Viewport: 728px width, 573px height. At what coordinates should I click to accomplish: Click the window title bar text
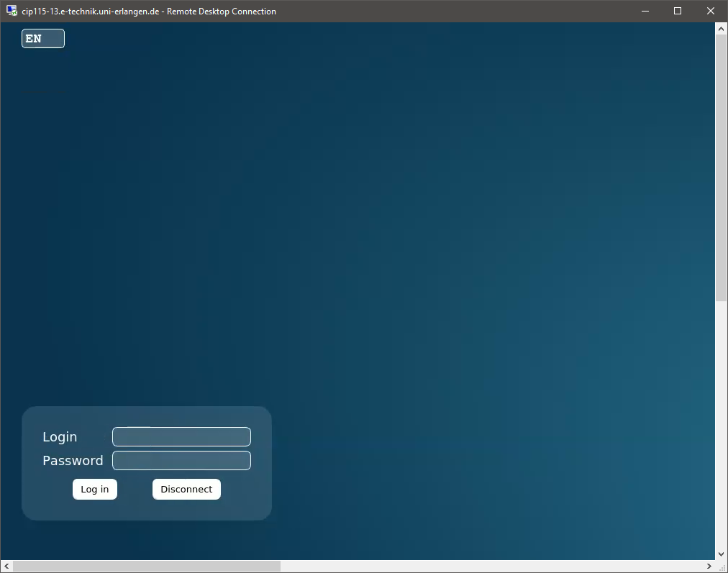tap(149, 12)
